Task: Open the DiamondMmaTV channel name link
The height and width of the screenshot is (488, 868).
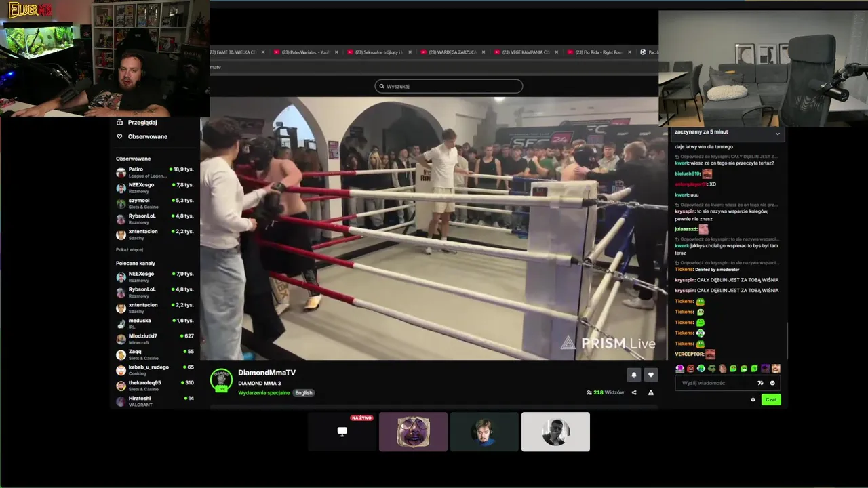Action: click(x=267, y=373)
